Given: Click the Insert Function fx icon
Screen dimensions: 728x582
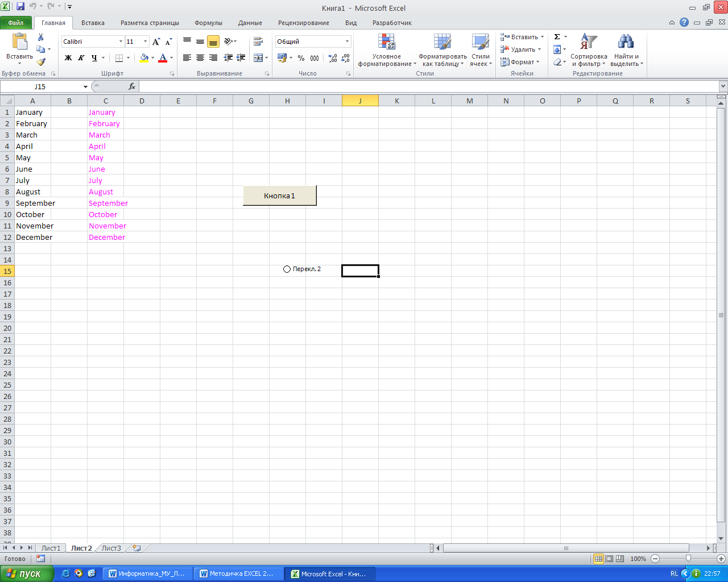Looking at the screenshot, I should click(x=132, y=86).
